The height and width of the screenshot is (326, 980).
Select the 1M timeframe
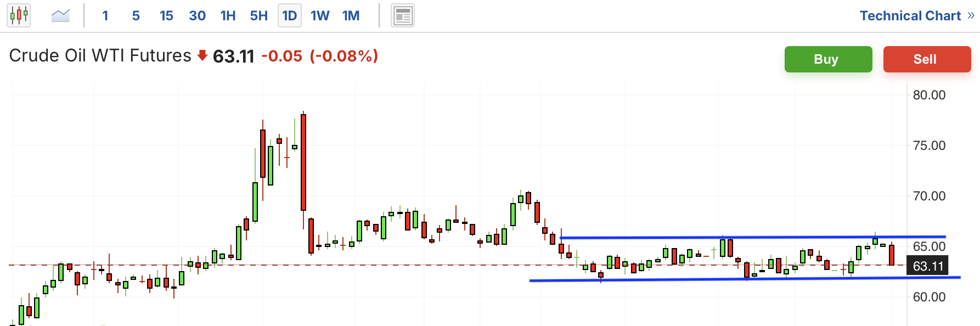[x=351, y=16]
